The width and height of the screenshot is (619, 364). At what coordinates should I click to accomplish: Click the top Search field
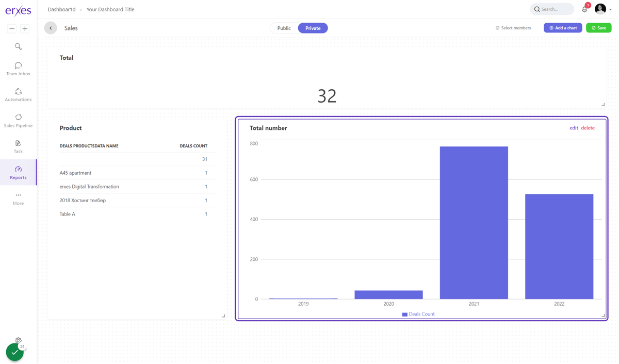pos(552,9)
